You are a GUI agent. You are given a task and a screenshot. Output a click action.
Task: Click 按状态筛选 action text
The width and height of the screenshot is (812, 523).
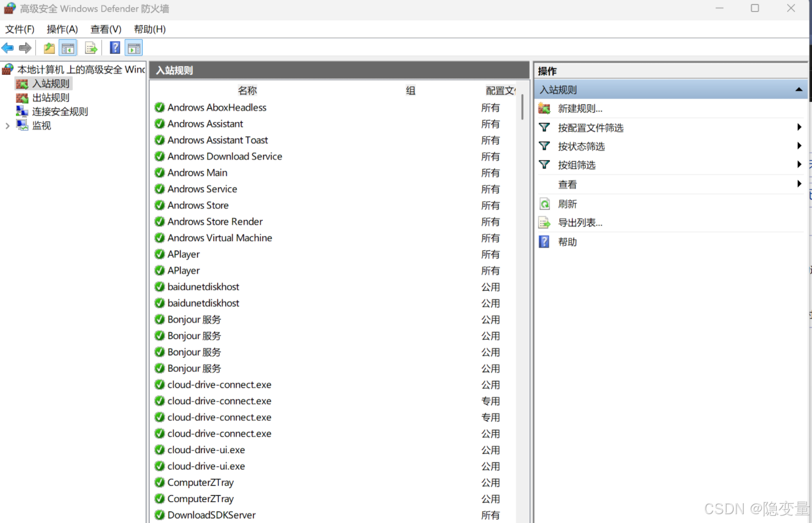click(x=581, y=146)
